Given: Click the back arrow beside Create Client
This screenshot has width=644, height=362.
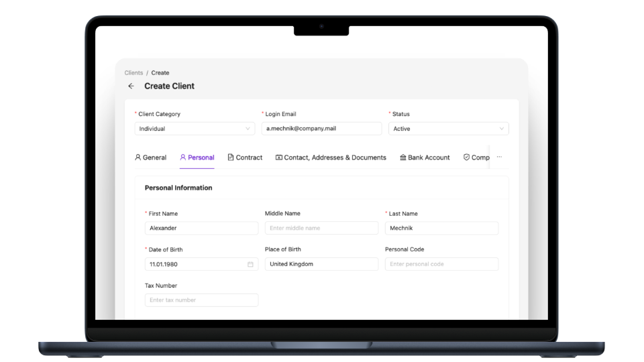Looking at the screenshot, I should 131,86.
